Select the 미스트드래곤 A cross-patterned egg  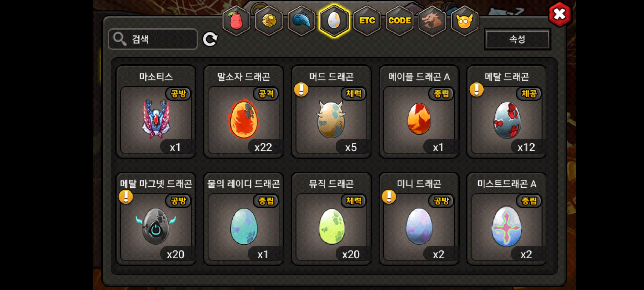[506, 219]
